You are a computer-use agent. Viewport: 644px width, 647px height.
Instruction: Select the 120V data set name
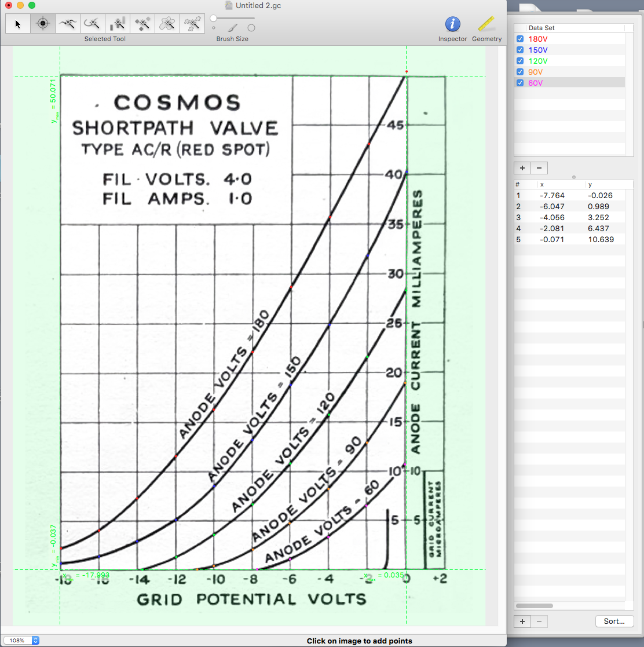point(537,61)
